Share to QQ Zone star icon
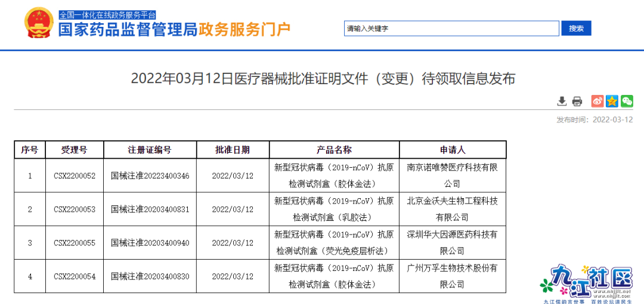644x305 pixels. 612,101
